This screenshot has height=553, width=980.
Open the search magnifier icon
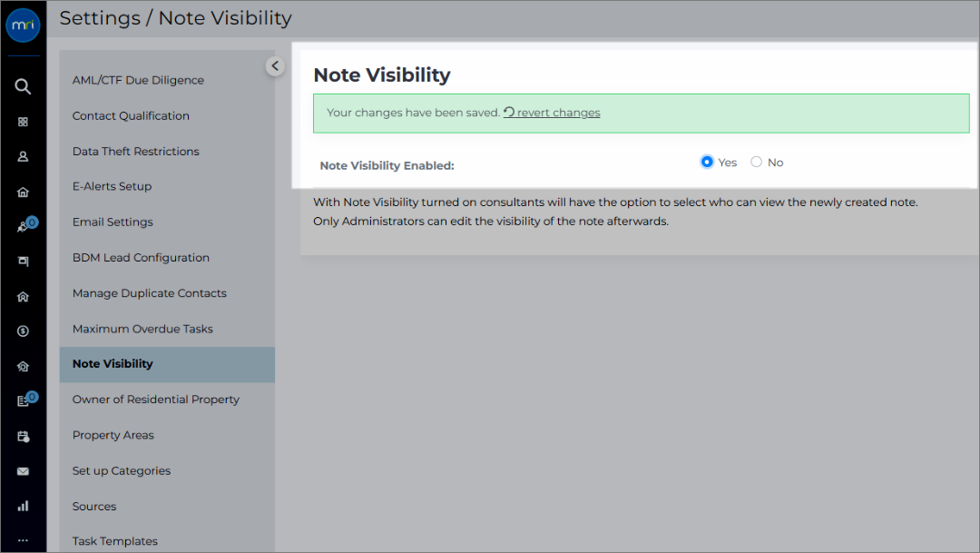(x=23, y=86)
